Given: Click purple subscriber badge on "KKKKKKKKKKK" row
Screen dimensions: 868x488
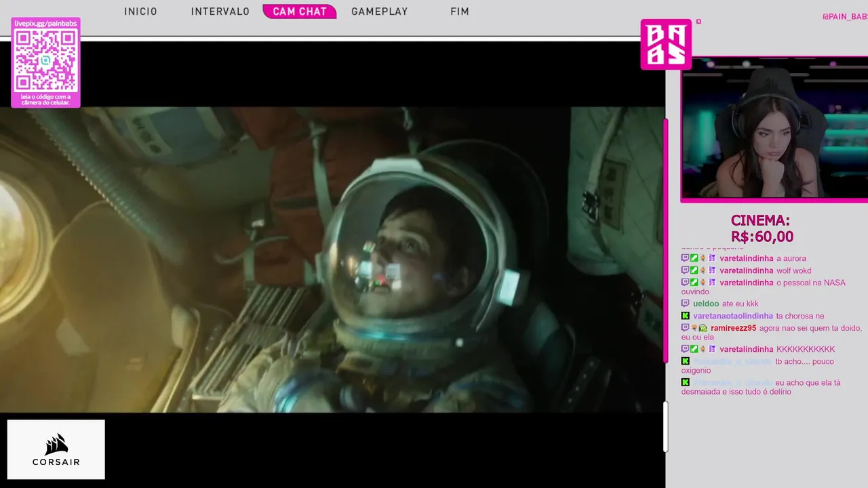Looking at the screenshot, I should (x=712, y=349).
